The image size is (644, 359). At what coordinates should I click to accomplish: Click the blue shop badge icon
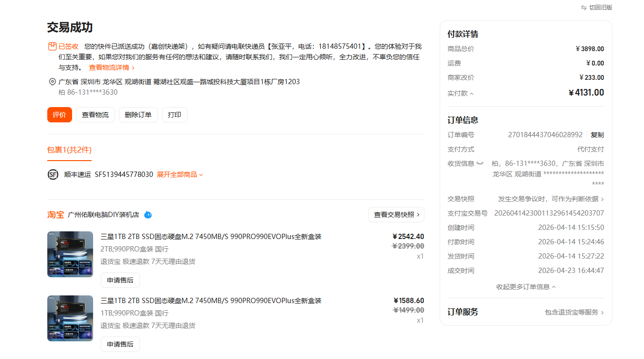click(148, 215)
